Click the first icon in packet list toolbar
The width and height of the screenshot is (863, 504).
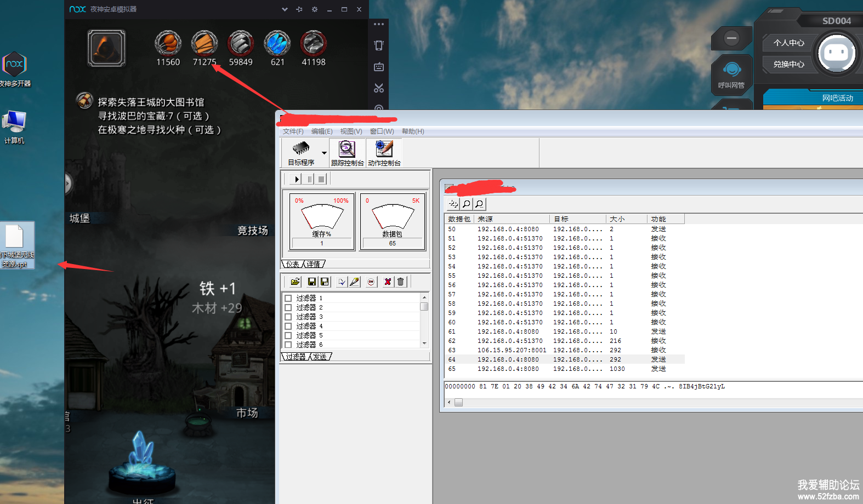coord(453,204)
